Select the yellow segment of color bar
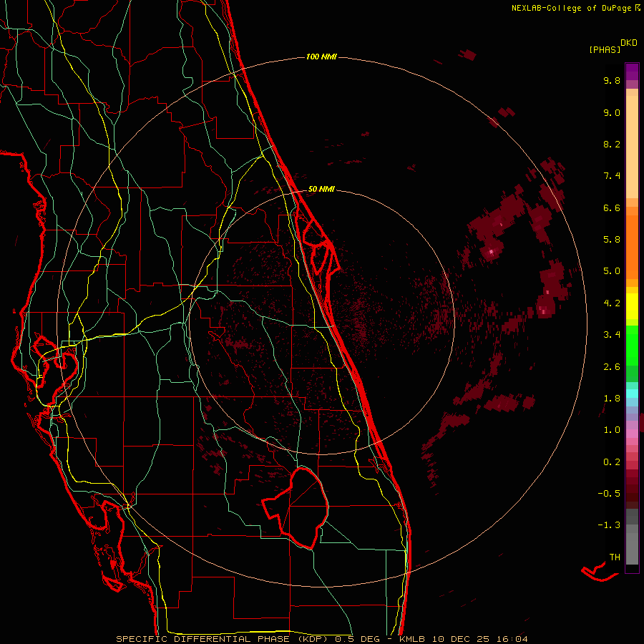644x644 pixels. coord(632,306)
